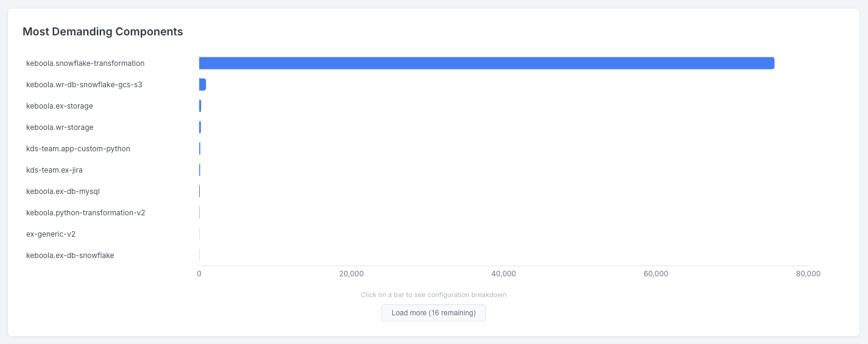
Task: Click the kds-team.ex-jira component label
Action: (54, 170)
